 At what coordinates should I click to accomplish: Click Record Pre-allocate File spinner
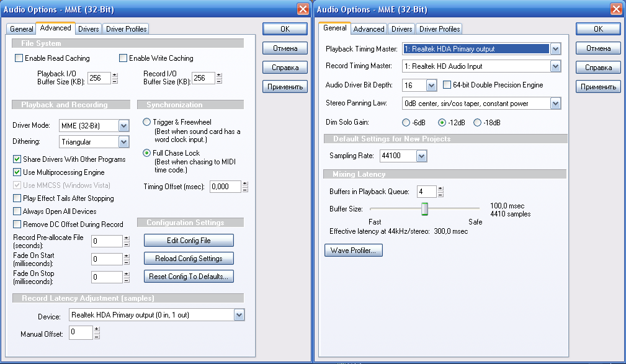point(127,241)
